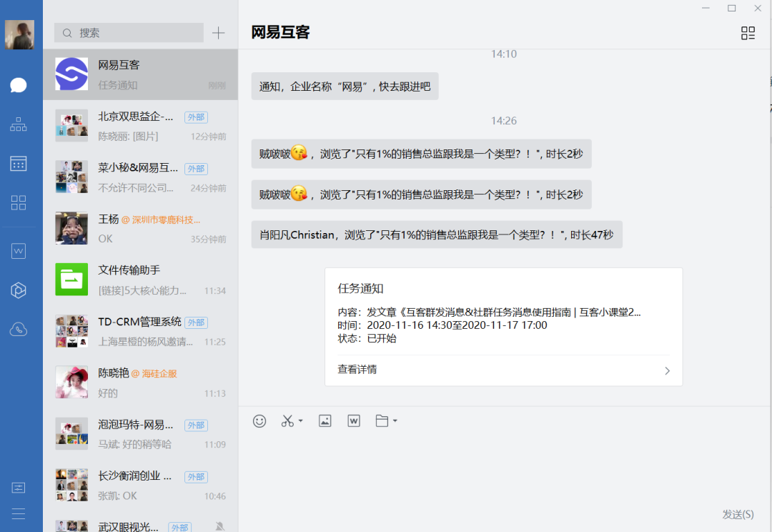This screenshot has height=532, width=772.
Task: Open the Docs icon in left sidebar
Action: 18,251
